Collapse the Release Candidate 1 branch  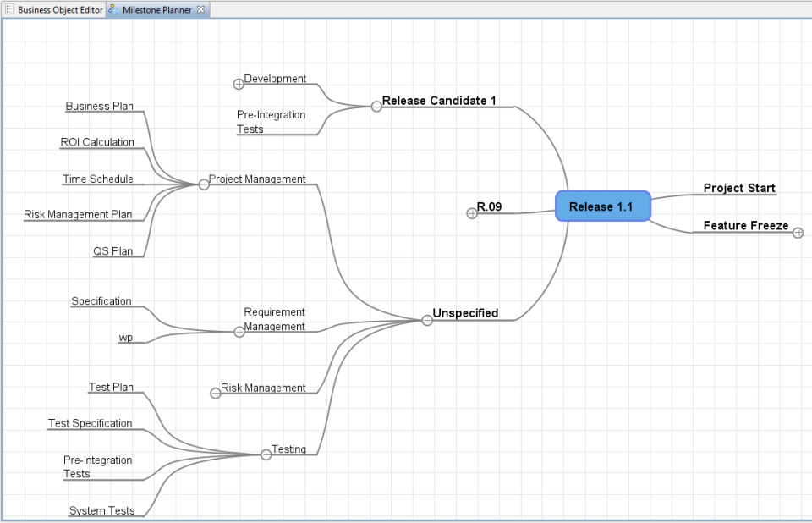376,107
